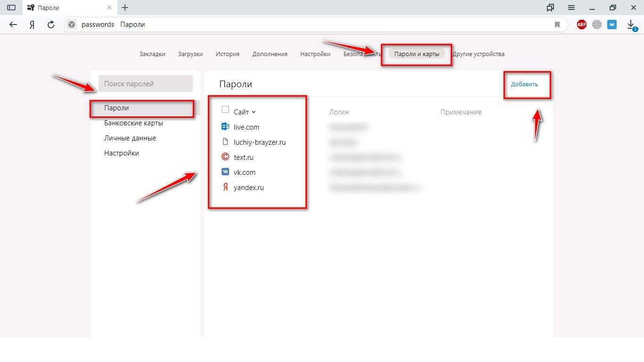Reload the page
Image resolution: width=644 pixels, height=362 pixels.
pyautogui.click(x=51, y=25)
